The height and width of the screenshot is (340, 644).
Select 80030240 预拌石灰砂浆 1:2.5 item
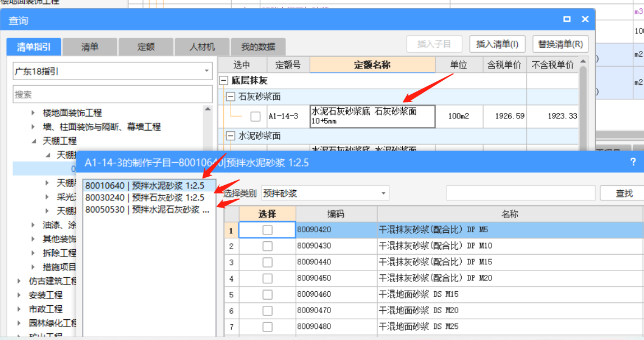[x=149, y=197]
